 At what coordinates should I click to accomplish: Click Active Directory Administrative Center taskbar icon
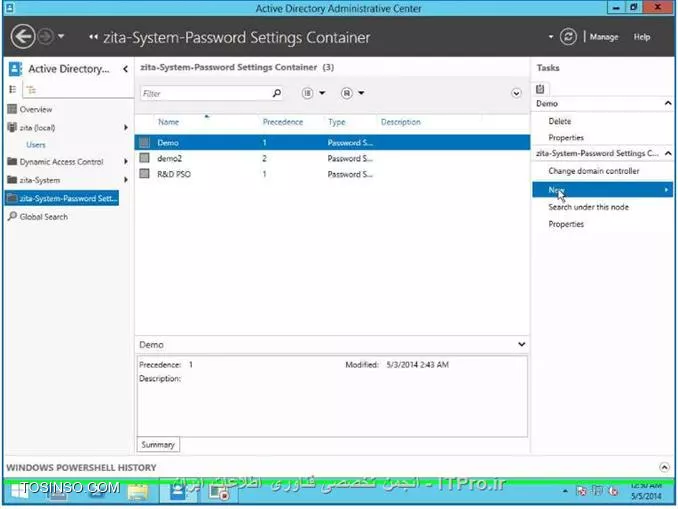pos(177,492)
